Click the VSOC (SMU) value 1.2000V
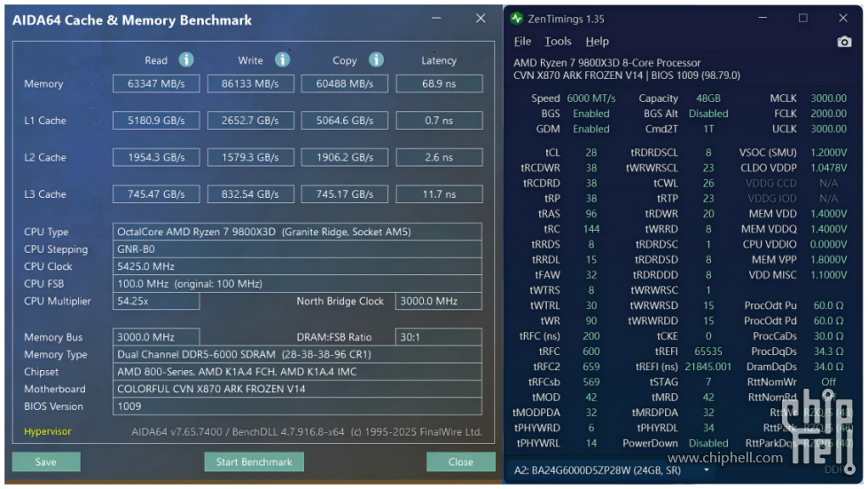868x489 pixels. tap(828, 153)
